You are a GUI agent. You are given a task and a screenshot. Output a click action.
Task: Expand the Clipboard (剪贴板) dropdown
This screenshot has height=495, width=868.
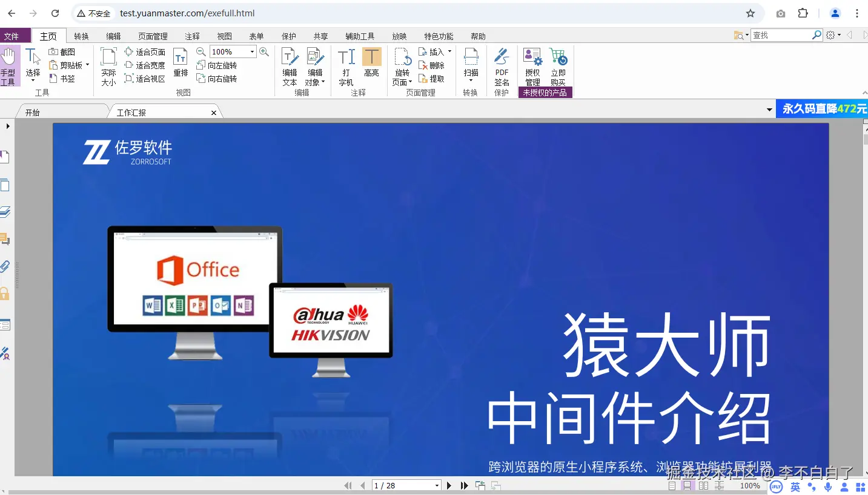88,65
